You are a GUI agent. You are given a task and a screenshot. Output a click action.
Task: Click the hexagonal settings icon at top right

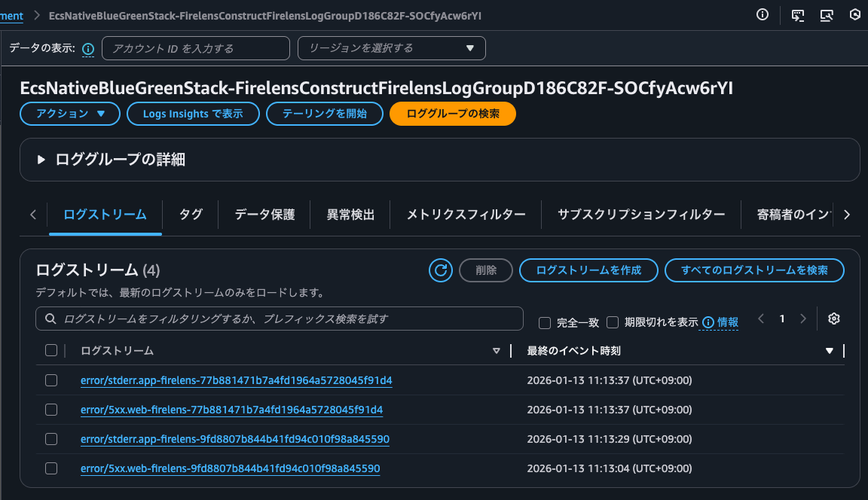(855, 14)
